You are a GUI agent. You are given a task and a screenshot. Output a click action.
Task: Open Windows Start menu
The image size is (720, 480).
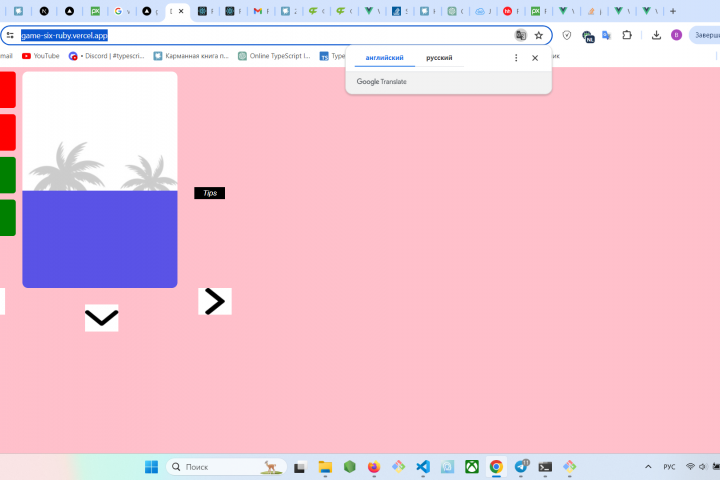pyautogui.click(x=151, y=467)
